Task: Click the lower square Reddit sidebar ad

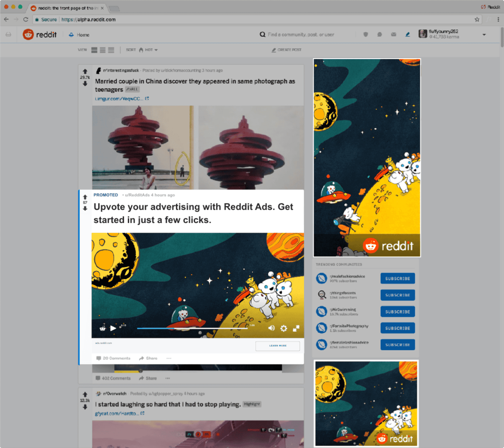Action: point(366,403)
